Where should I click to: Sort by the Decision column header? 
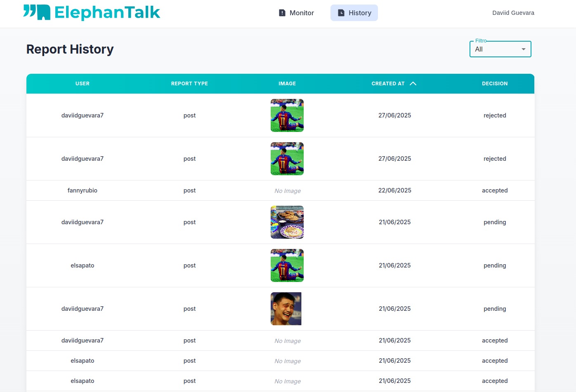click(495, 84)
